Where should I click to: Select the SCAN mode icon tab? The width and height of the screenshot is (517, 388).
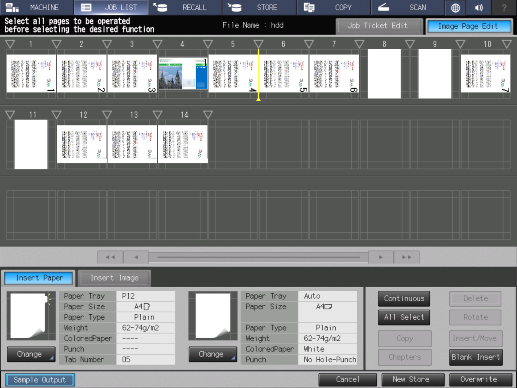point(407,7)
